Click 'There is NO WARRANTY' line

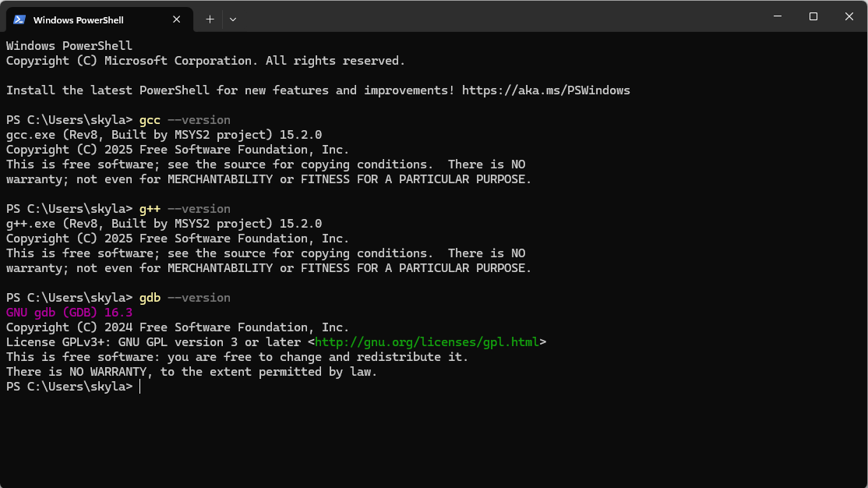tap(192, 372)
